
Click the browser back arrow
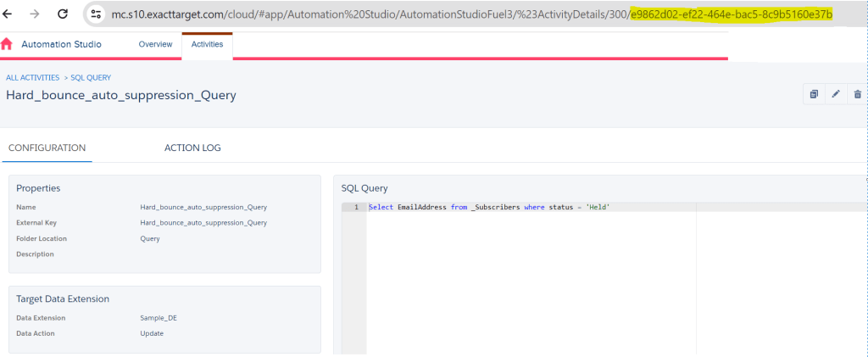(x=10, y=14)
